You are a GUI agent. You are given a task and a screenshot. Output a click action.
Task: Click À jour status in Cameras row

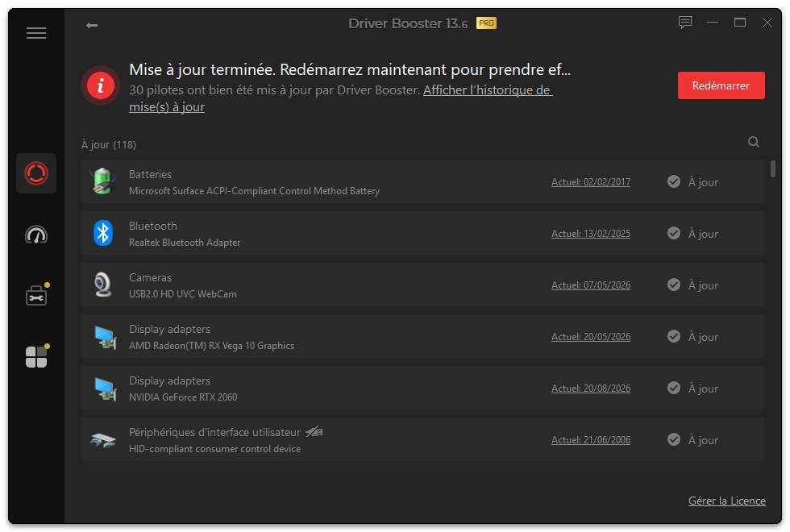703,285
